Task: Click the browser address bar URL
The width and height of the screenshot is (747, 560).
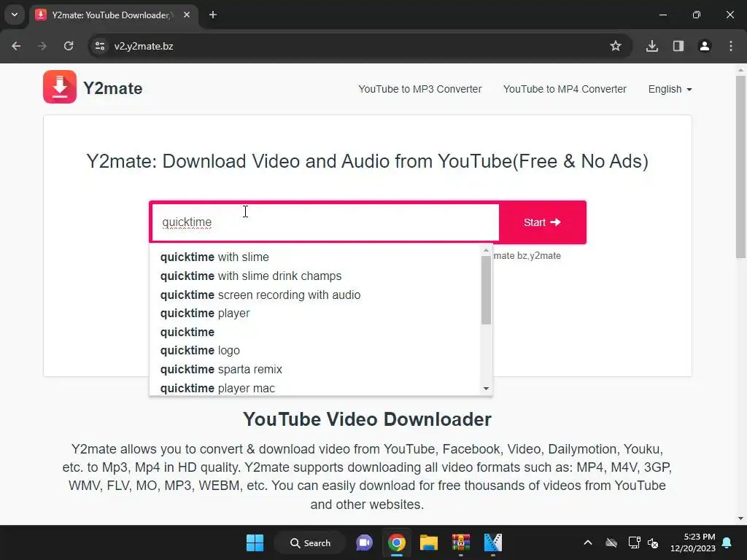Action: [x=144, y=46]
